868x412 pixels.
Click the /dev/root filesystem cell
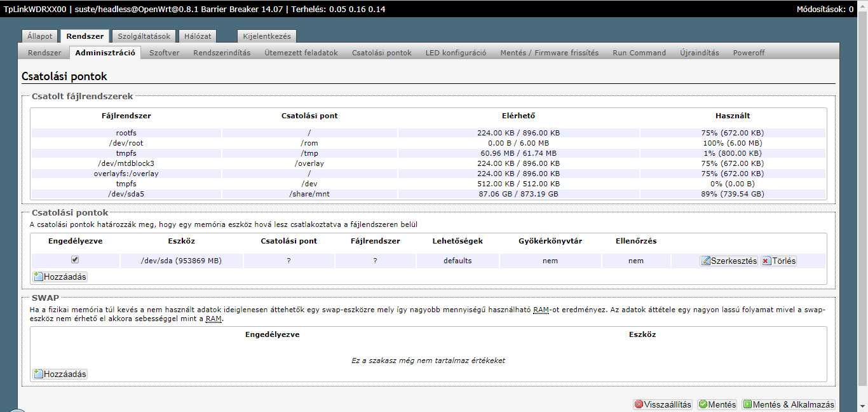pyautogui.click(x=126, y=143)
